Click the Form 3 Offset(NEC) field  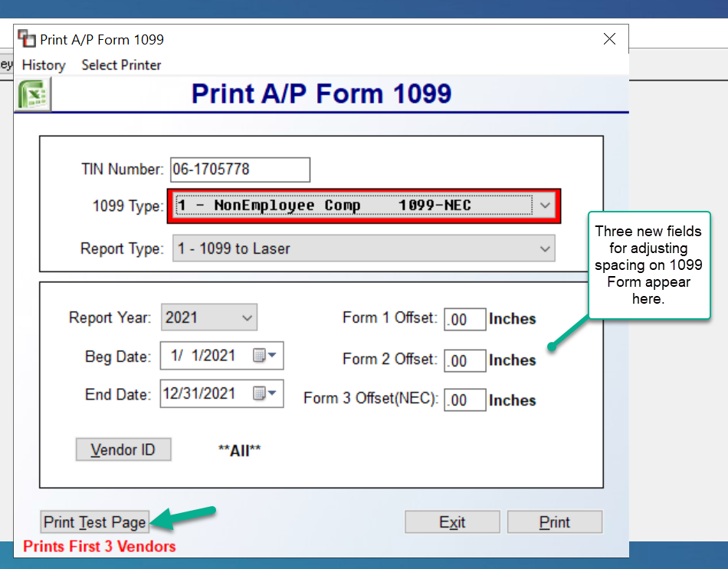click(x=464, y=400)
